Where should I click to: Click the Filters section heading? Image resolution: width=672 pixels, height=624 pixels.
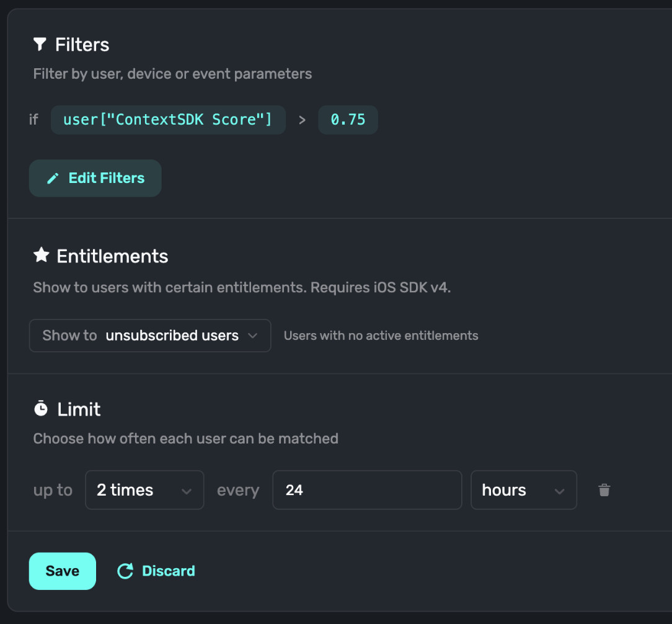point(82,43)
